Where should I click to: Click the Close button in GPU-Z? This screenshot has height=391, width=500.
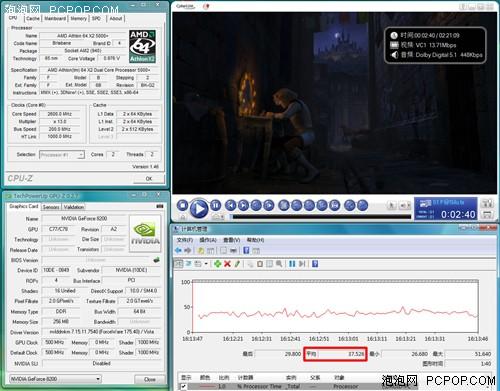tap(150, 379)
